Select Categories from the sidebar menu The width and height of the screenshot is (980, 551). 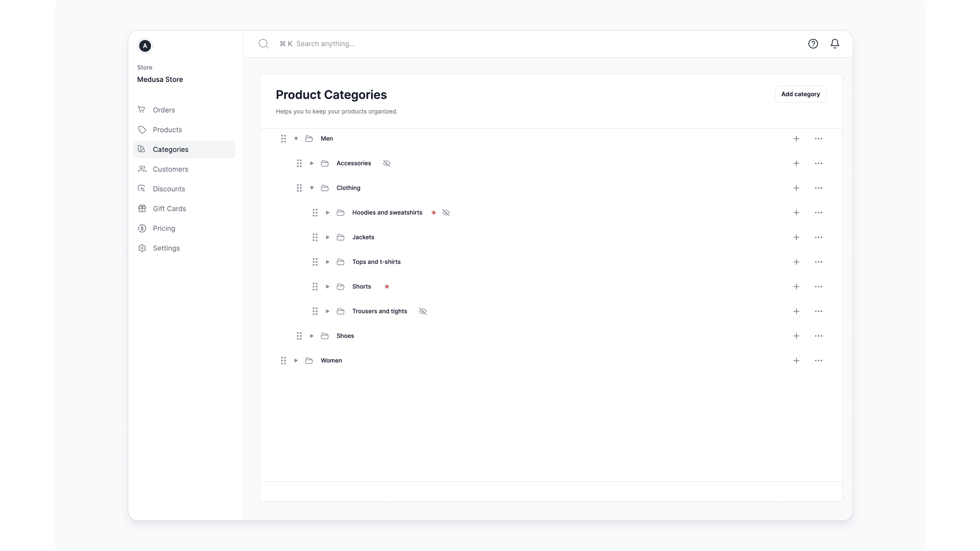point(170,149)
